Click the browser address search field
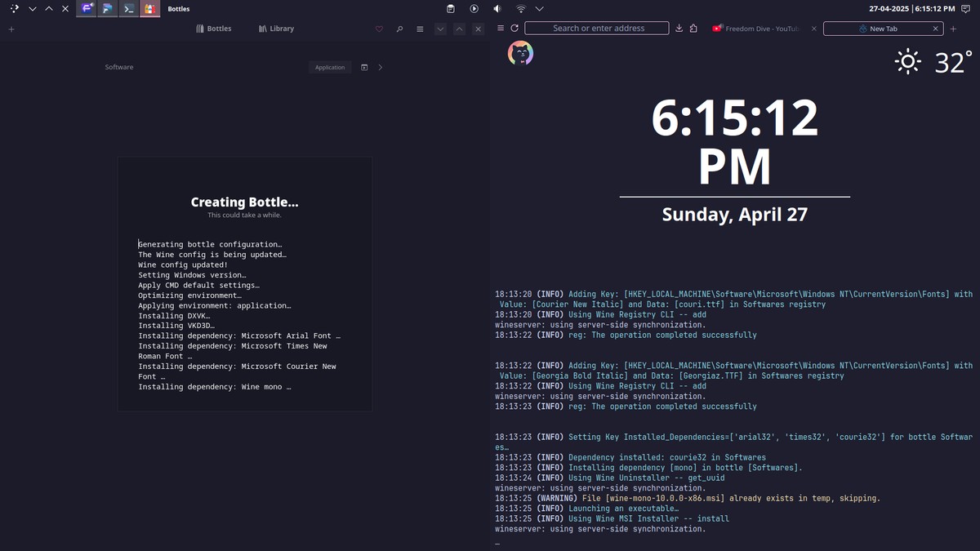Viewport: 980px width, 551px height. [598, 29]
